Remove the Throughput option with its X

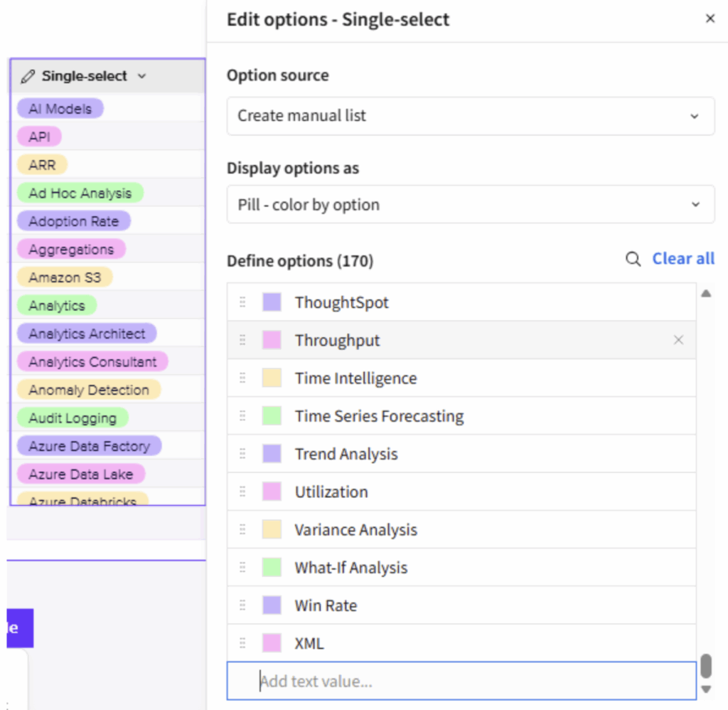678,340
